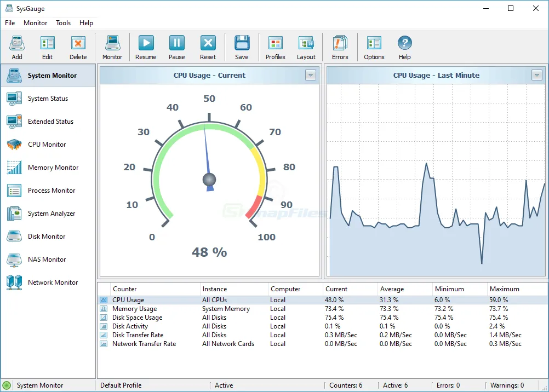Open the File menu
This screenshot has width=549, height=392.
(10, 23)
